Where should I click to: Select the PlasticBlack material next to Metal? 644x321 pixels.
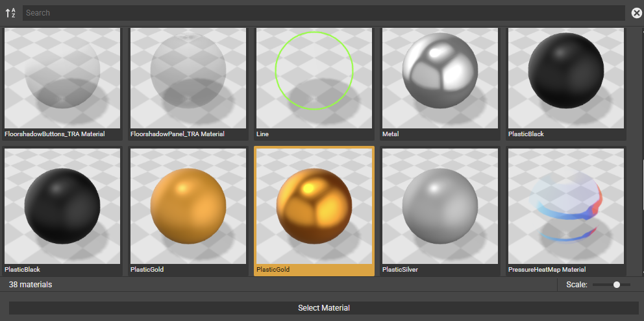pos(566,83)
